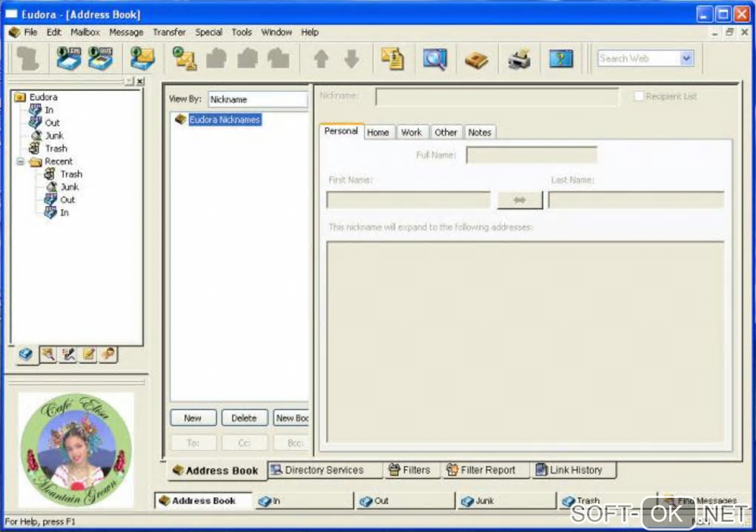
Task: Open the Message menu
Action: coord(126,33)
